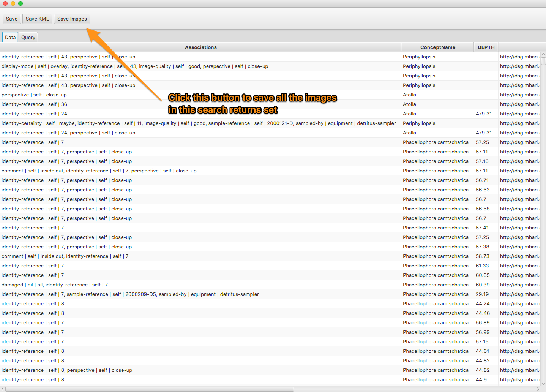Select row 'identity-reference | self | 8, perspective | self | close-up'
The image size is (546, 392).
tap(270, 370)
